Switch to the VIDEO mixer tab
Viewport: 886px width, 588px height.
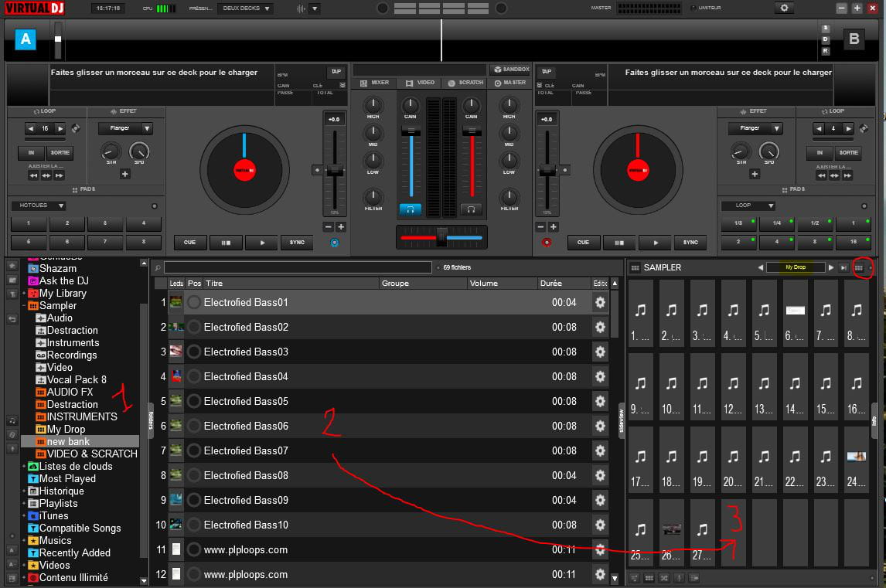[x=419, y=83]
